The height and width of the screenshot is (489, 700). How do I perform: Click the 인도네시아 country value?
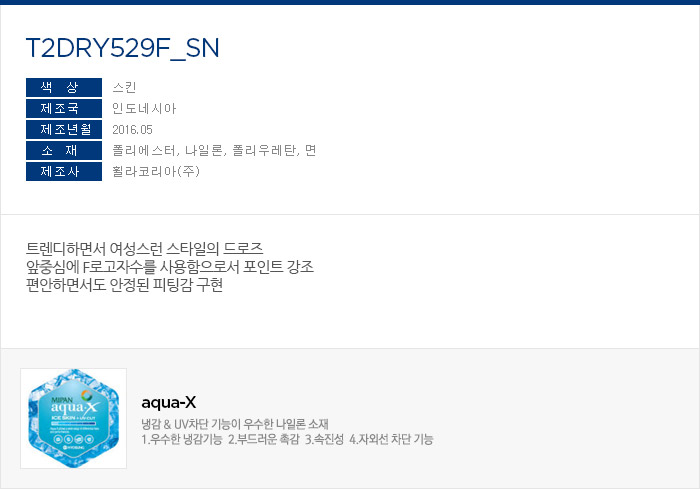click(x=144, y=109)
